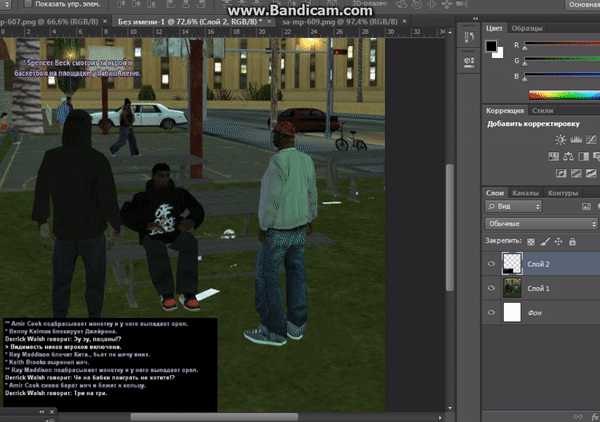Filter layers by pixel layers icon

[586, 207]
